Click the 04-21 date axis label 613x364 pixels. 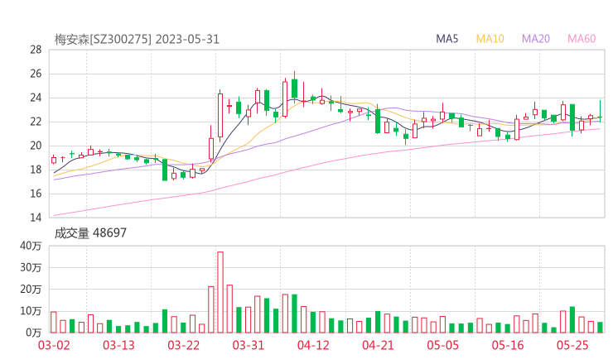point(378,345)
